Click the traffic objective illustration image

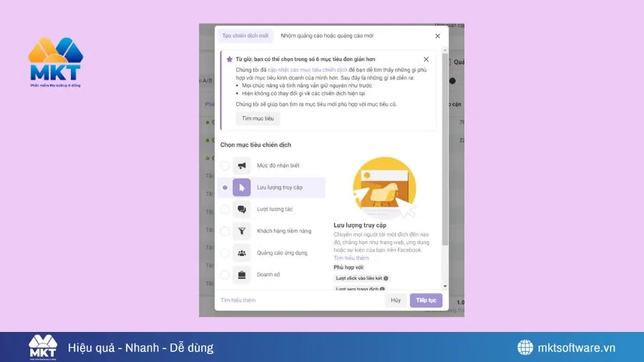tap(384, 187)
